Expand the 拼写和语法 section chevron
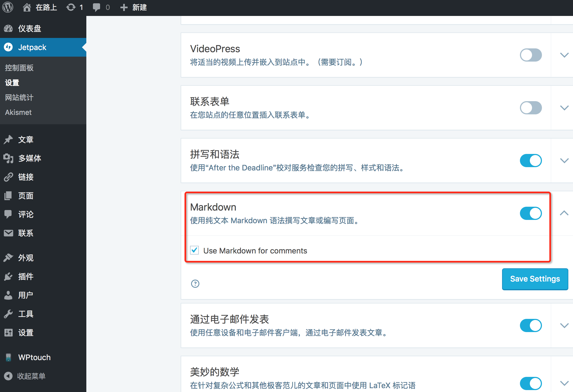Screen dimensions: 573x392 [564, 161]
